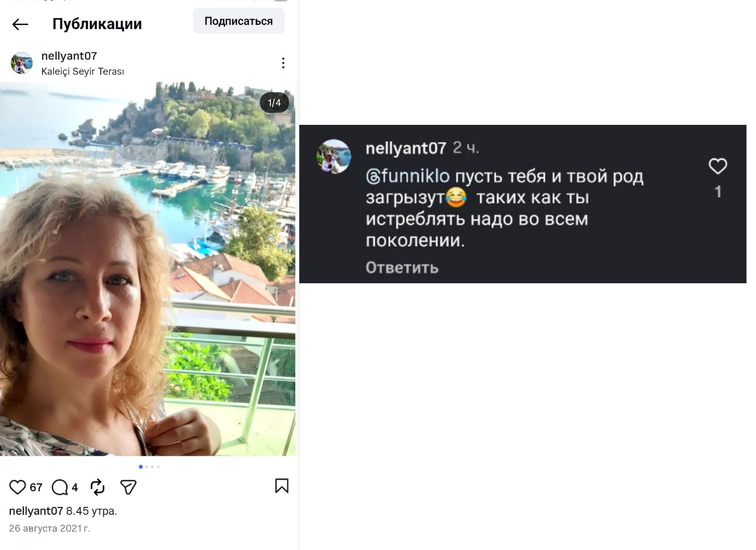Share the post with the paper-plane icon
The image size is (756, 550).
(x=128, y=487)
